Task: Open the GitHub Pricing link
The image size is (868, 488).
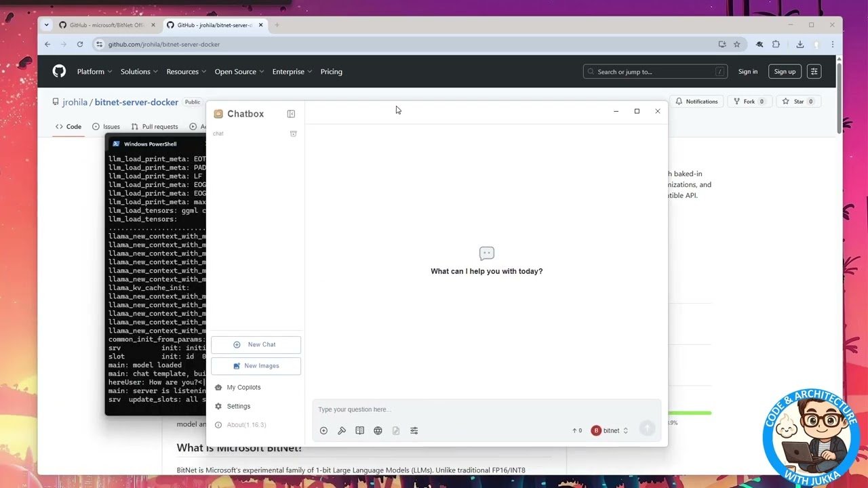Action: [331, 72]
